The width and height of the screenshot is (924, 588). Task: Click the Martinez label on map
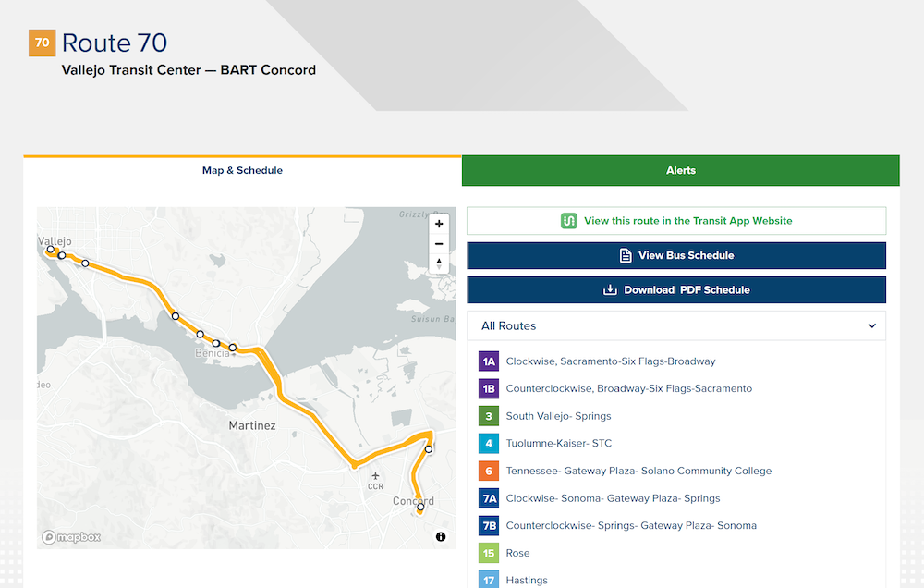251,425
